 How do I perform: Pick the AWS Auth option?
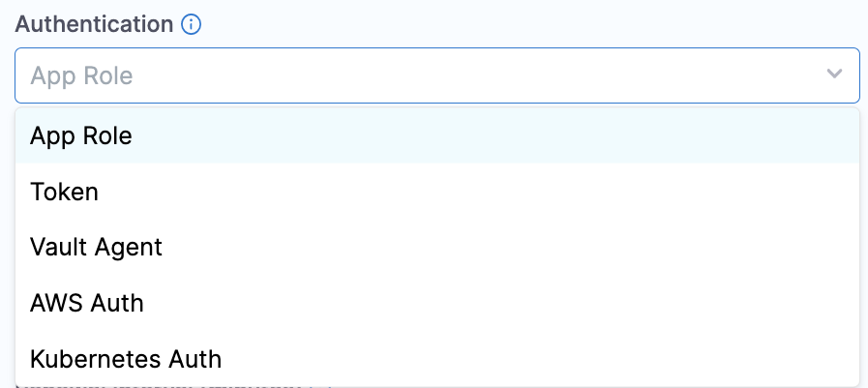[87, 303]
